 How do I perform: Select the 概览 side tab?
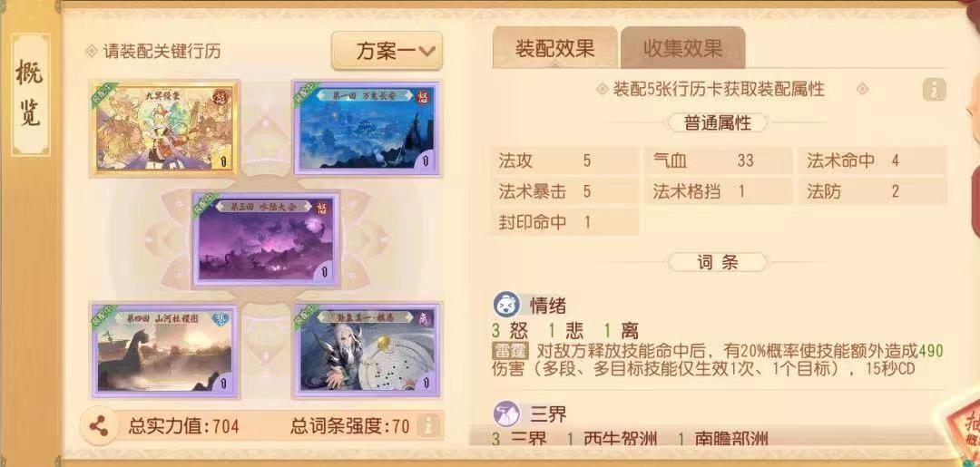pyautogui.click(x=30, y=95)
